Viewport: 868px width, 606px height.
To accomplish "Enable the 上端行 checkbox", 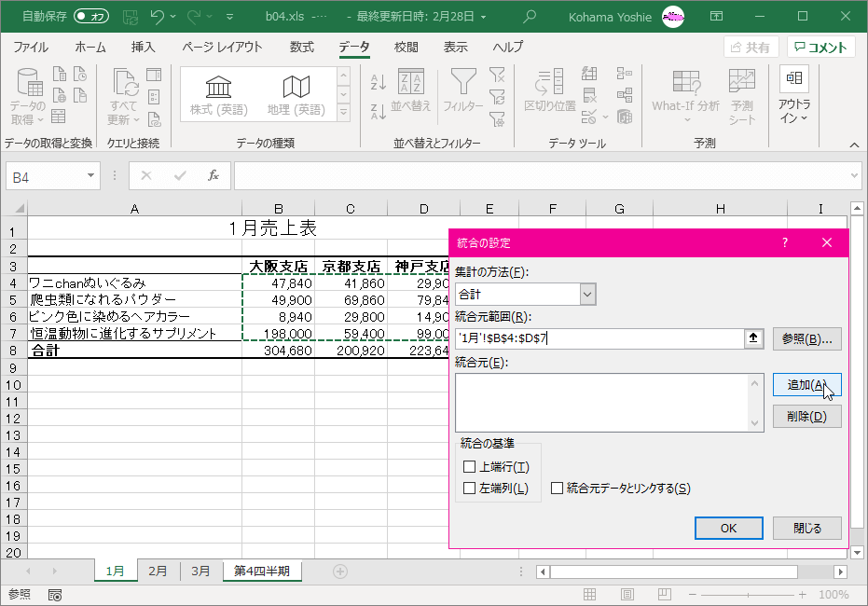I will [470, 467].
